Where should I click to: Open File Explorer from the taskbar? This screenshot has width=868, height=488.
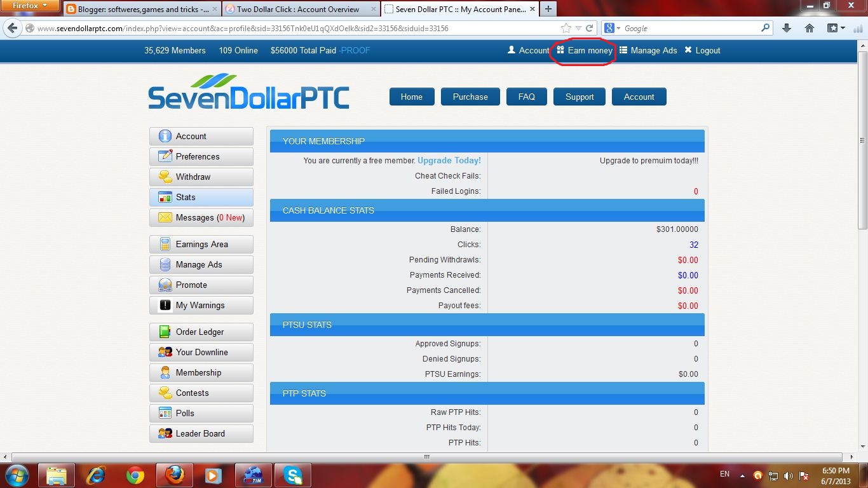(x=57, y=475)
